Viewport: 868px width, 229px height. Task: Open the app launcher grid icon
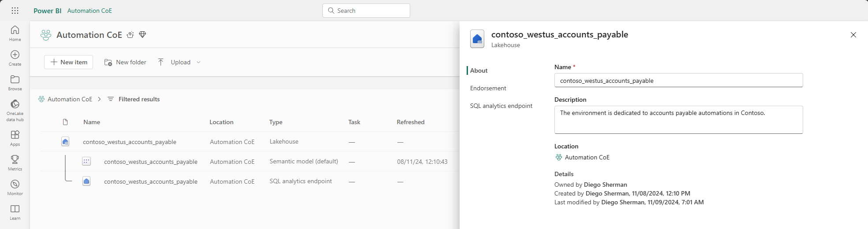coord(15,11)
